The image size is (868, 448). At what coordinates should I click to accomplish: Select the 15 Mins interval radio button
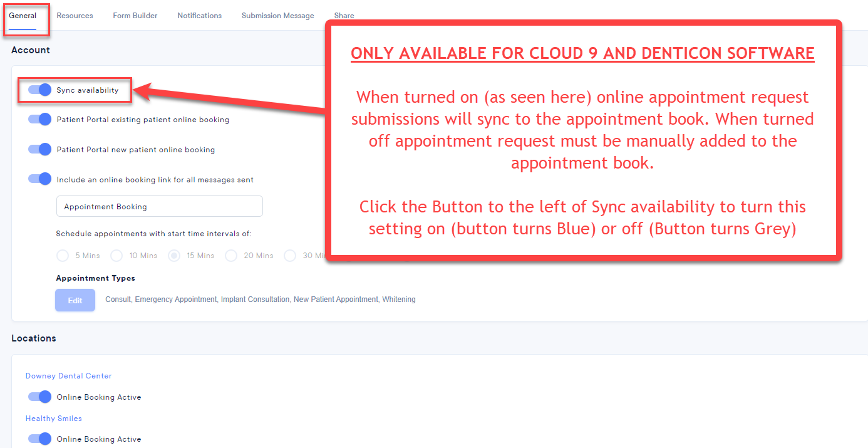pyautogui.click(x=175, y=256)
